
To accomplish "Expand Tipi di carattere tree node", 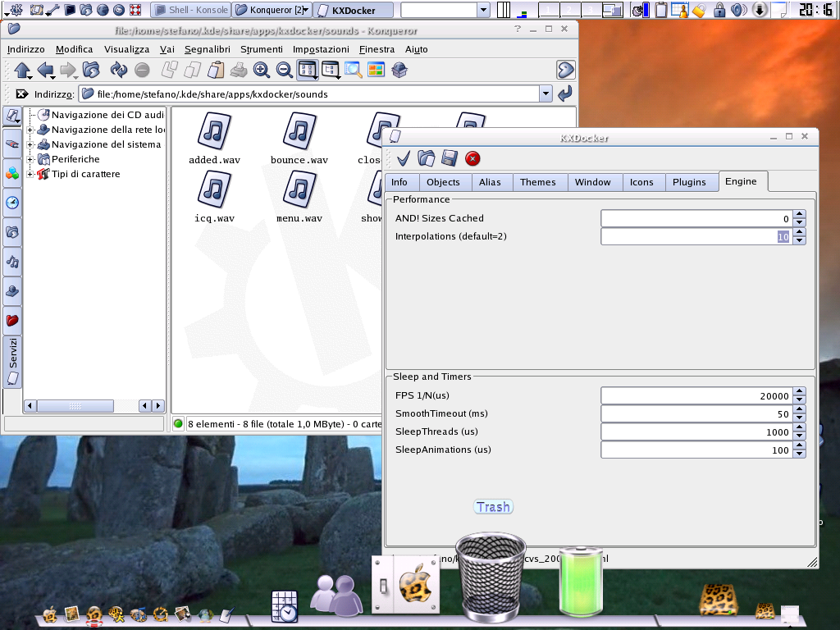I will (x=30, y=174).
